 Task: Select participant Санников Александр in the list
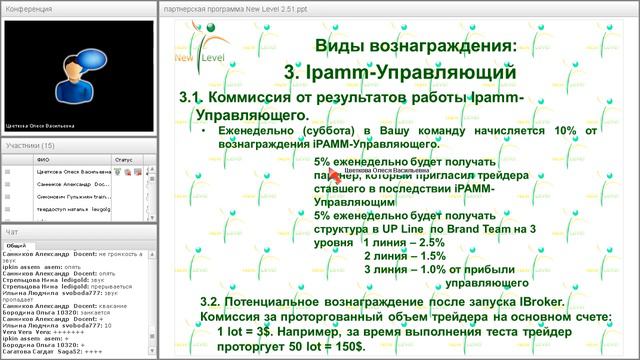[73, 184]
